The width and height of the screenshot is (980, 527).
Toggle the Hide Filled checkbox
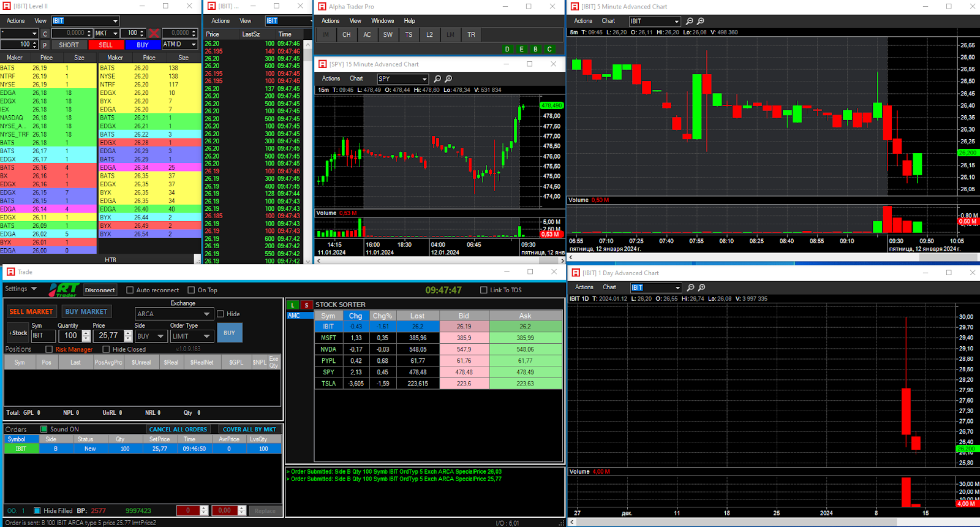point(37,510)
